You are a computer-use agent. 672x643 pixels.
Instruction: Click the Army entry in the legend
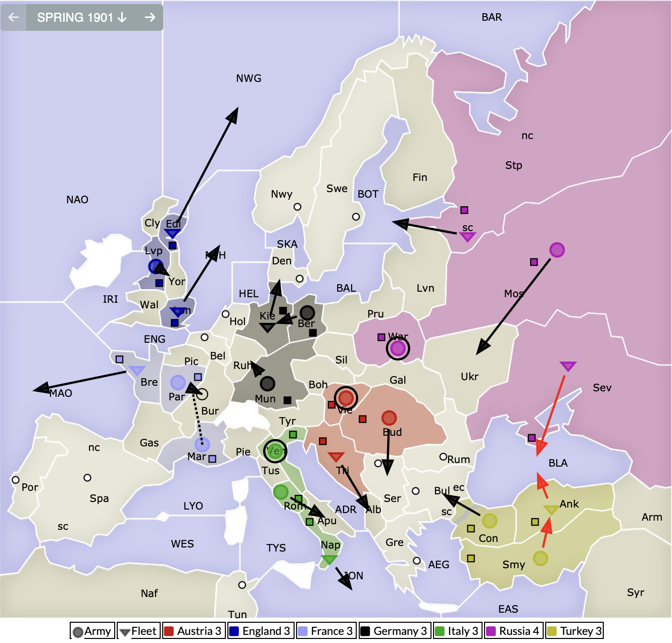(92, 631)
